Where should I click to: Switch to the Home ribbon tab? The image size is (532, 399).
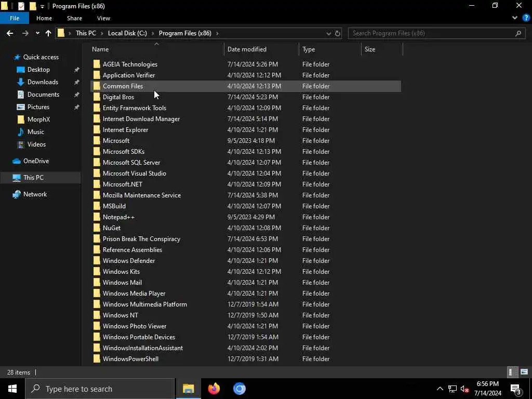click(44, 18)
